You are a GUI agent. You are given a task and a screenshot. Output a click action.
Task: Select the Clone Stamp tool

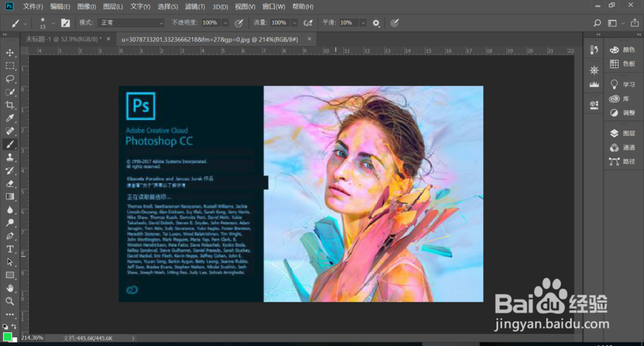(x=10, y=157)
